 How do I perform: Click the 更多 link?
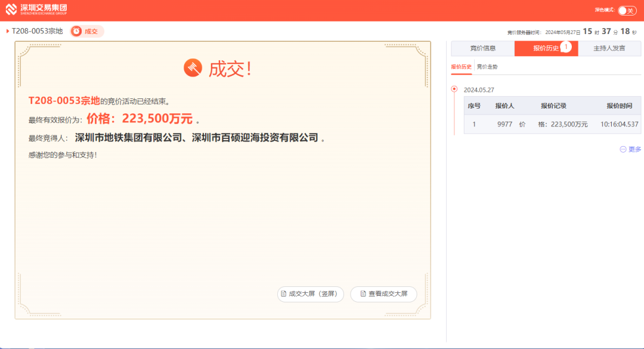pos(630,149)
